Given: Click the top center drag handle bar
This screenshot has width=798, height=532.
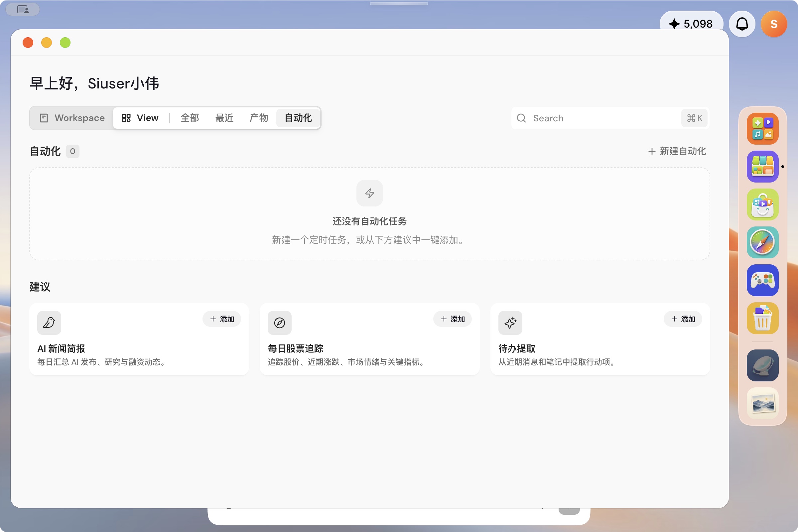Looking at the screenshot, I should tap(399, 4).
